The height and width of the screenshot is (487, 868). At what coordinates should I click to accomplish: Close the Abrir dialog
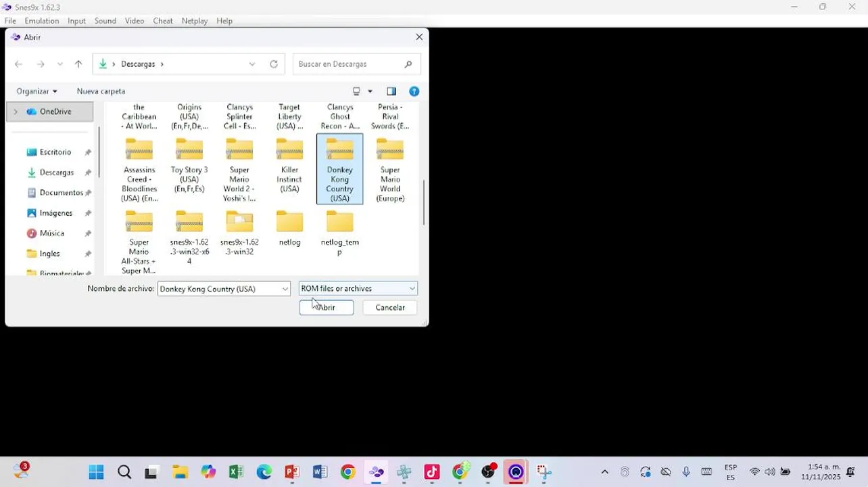point(419,37)
